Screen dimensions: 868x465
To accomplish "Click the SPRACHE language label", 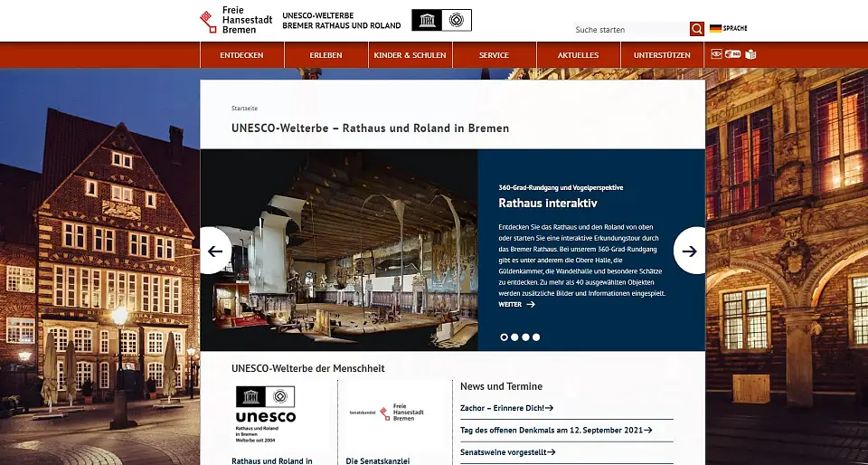I will pyautogui.click(x=735, y=28).
